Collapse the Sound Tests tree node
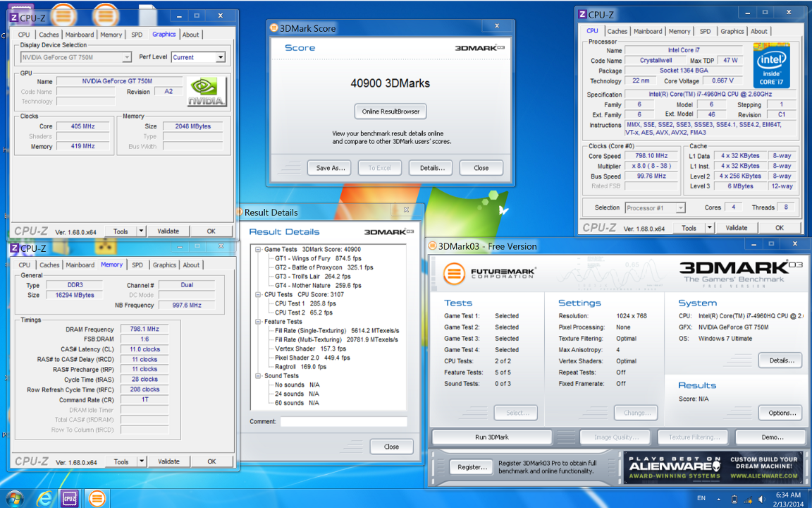Screen dimensions: 812x508 coord(258,376)
